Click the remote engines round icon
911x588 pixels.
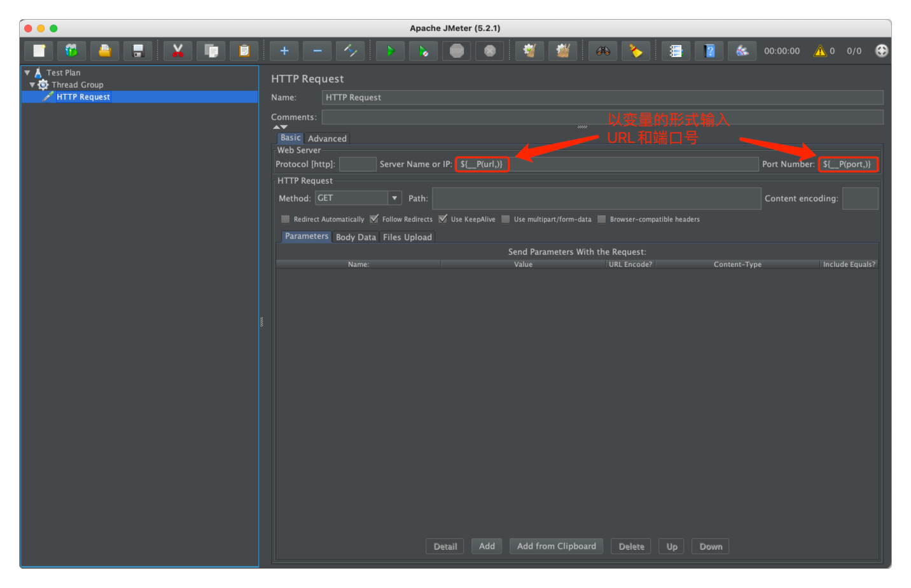point(881,51)
